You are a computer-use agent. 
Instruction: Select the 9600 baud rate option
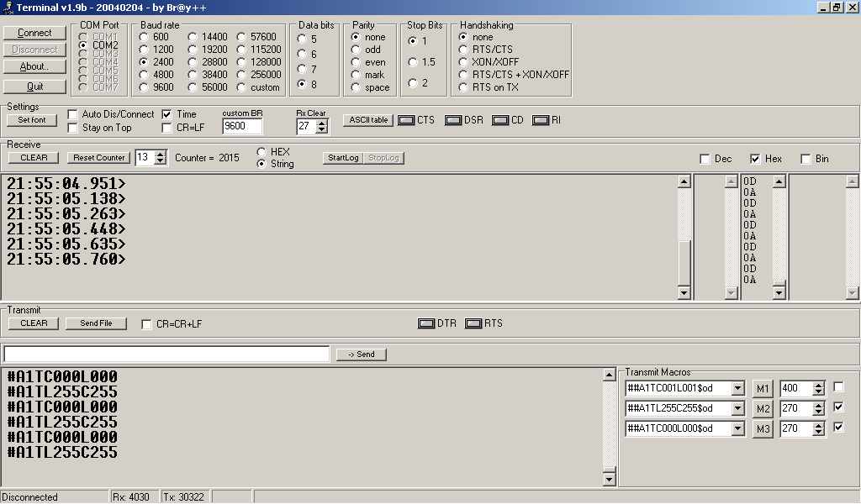pos(145,87)
